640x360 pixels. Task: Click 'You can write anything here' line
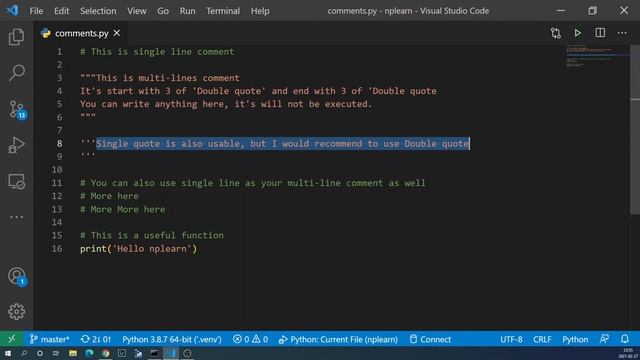226,104
